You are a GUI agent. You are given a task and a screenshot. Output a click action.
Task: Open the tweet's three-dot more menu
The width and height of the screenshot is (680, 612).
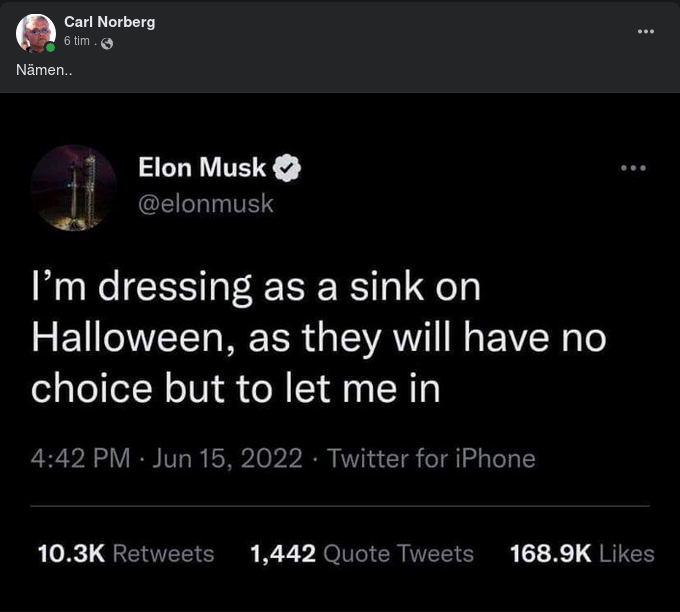pyautogui.click(x=633, y=168)
